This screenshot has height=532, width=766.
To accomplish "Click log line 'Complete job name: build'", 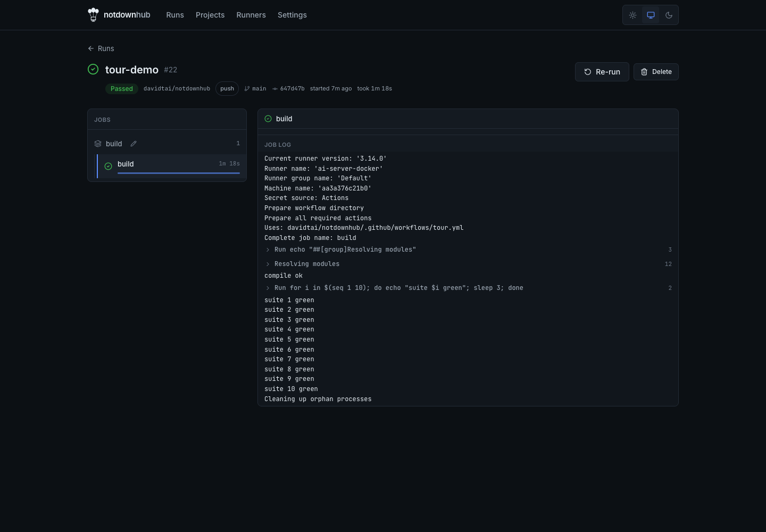I will coord(310,238).
